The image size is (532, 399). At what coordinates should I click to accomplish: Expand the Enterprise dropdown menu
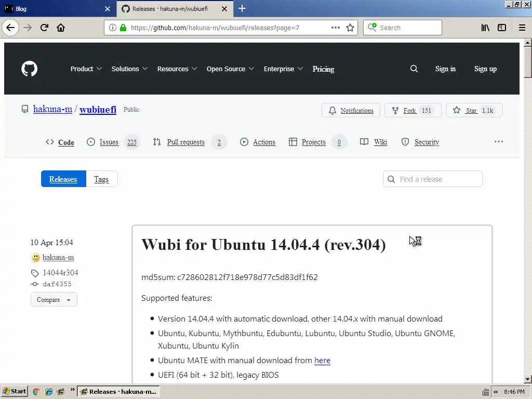pyautogui.click(x=283, y=69)
